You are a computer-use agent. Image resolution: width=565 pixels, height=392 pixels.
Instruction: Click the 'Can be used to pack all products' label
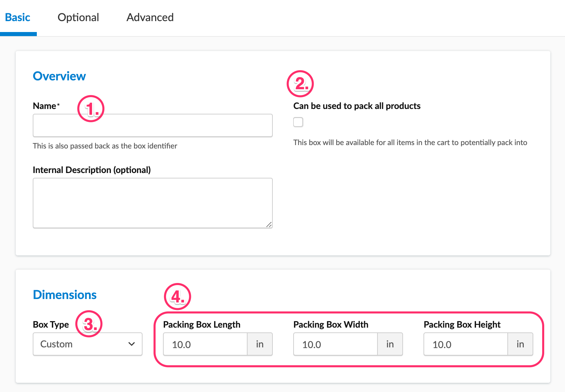[357, 106]
